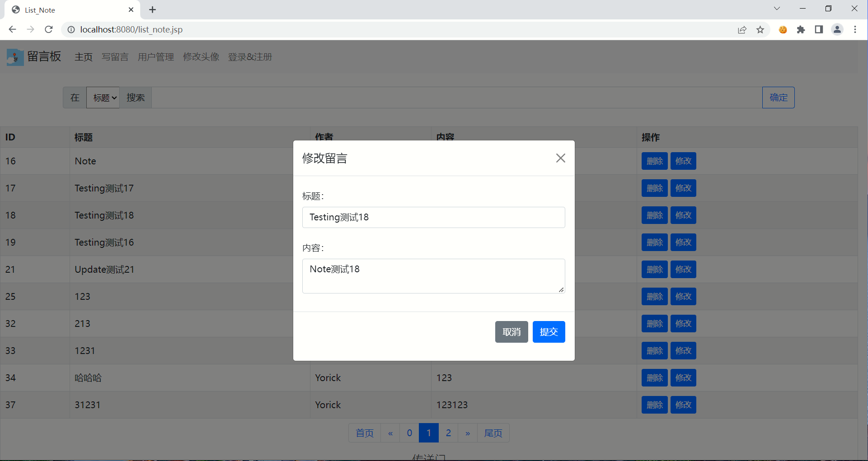The height and width of the screenshot is (461, 868).
Task: Open the browser extensions puzzle icon
Action: (x=801, y=29)
